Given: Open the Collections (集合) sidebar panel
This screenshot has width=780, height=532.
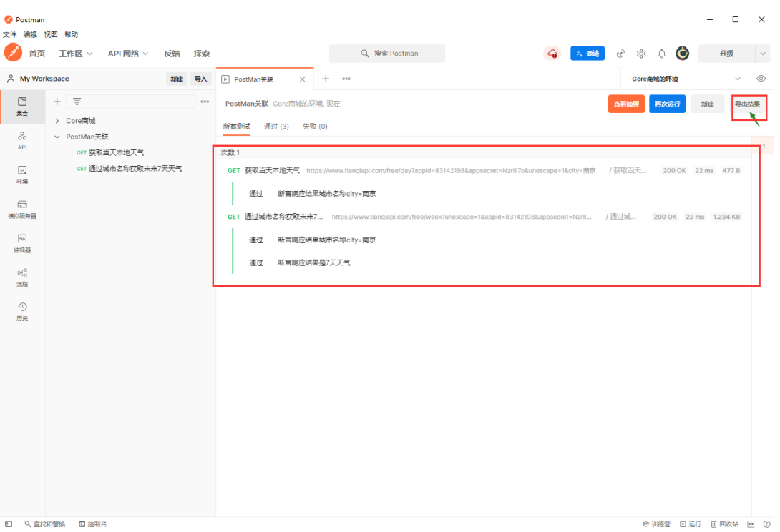Looking at the screenshot, I should coord(22,107).
